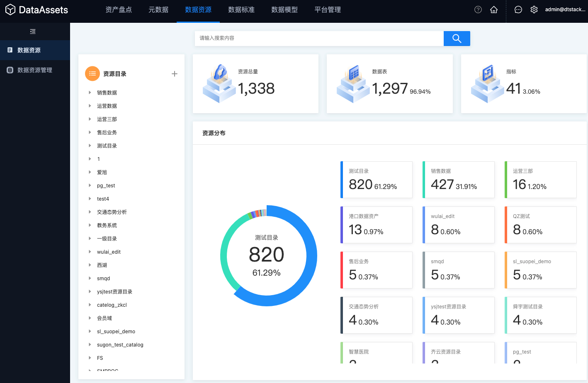Click the DataAssets cube logo
The height and width of the screenshot is (383, 588).
10,10
